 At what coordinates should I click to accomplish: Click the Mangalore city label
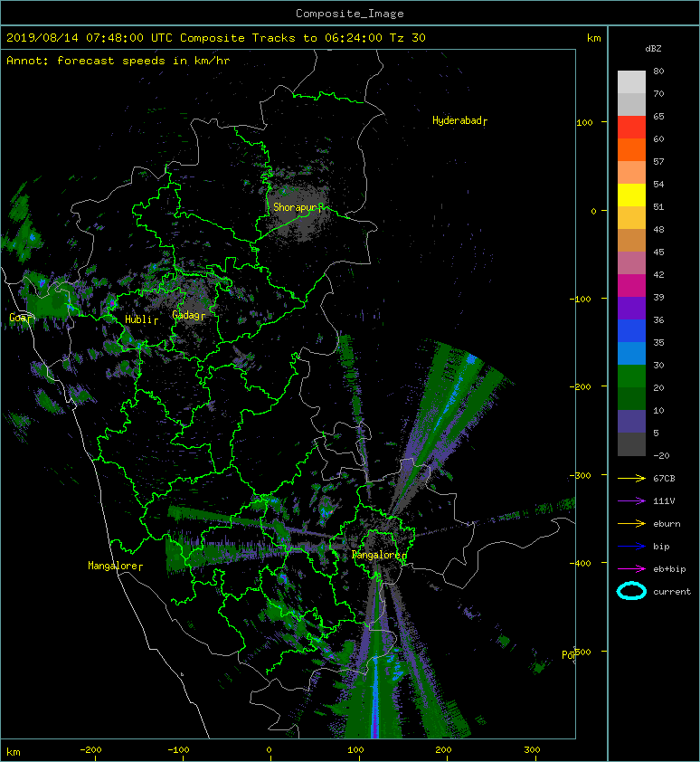115,566
